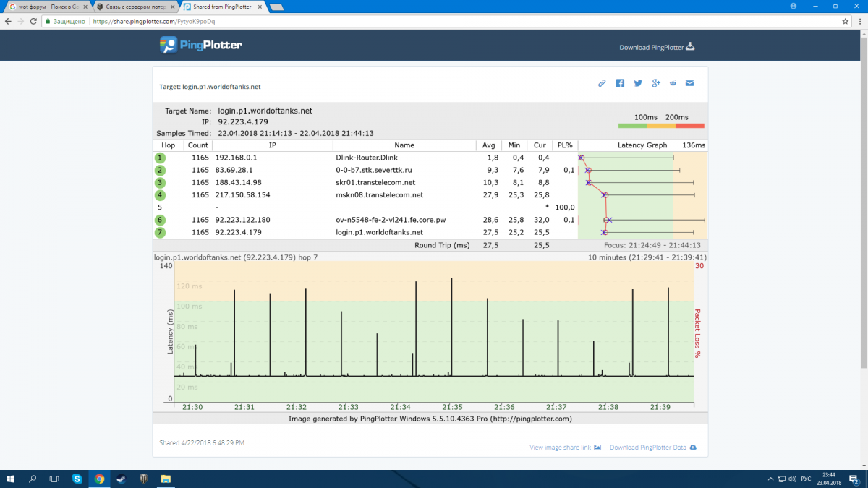Image resolution: width=868 pixels, height=488 pixels.
Task: Open the Chrome three-dot menu
Action: coord(859,21)
